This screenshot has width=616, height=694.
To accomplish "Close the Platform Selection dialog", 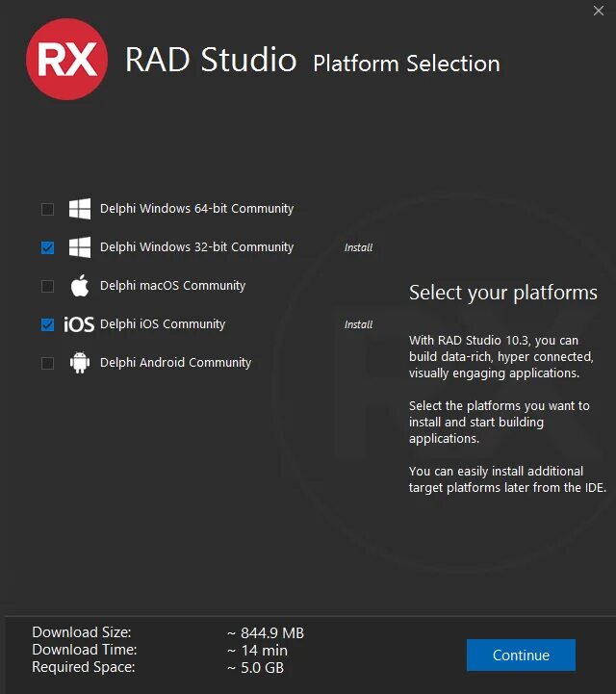I will click(599, 11).
